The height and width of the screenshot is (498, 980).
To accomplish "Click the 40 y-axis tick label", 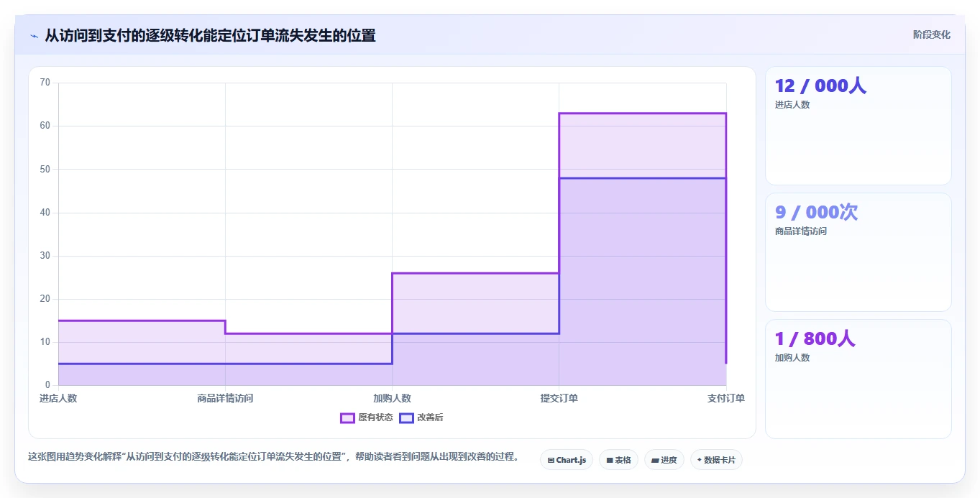I will tap(45, 213).
